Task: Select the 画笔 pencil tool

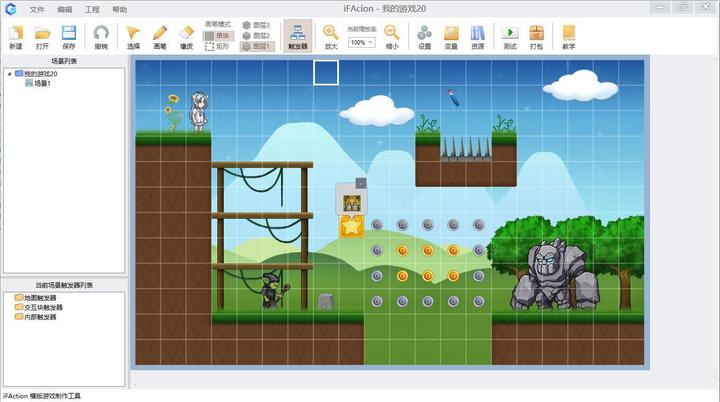Action: point(160,37)
